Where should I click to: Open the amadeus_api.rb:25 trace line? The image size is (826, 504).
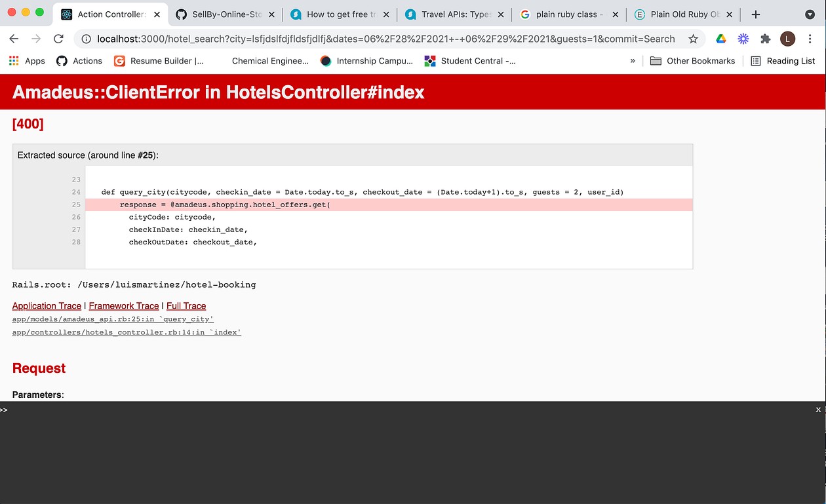[x=113, y=319]
